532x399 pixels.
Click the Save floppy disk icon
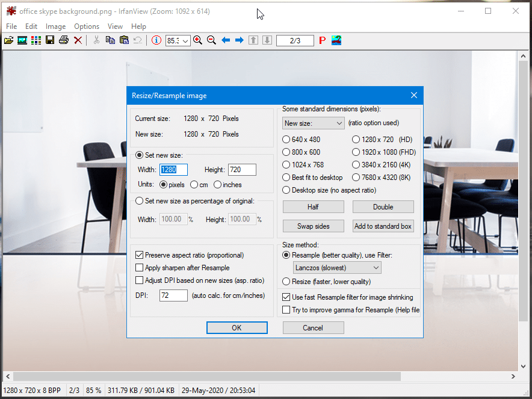tap(50, 40)
